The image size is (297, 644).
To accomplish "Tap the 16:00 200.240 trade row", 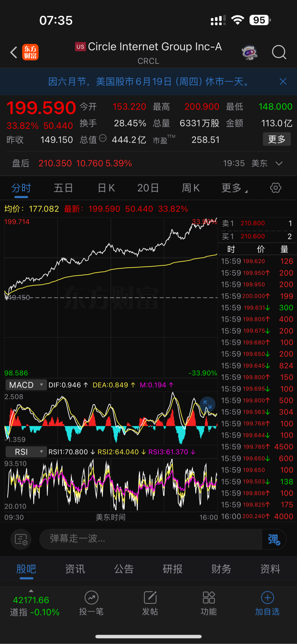I will (x=257, y=516).
